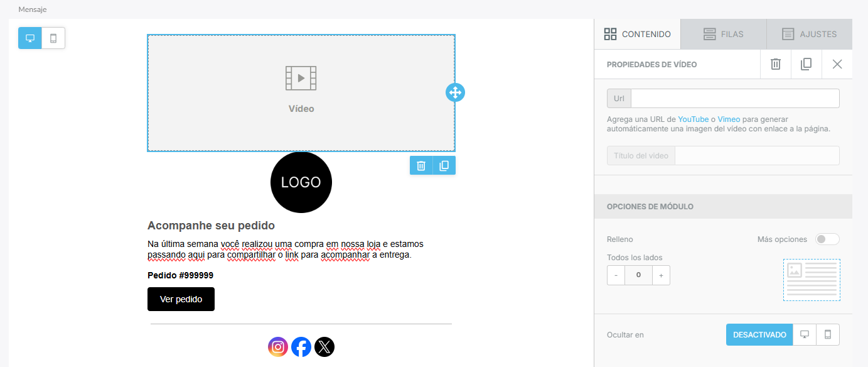This screenshot has height=367, width=868.
Task: Click the 'Vídeo' placeholder label
Action: pos(301,109)
